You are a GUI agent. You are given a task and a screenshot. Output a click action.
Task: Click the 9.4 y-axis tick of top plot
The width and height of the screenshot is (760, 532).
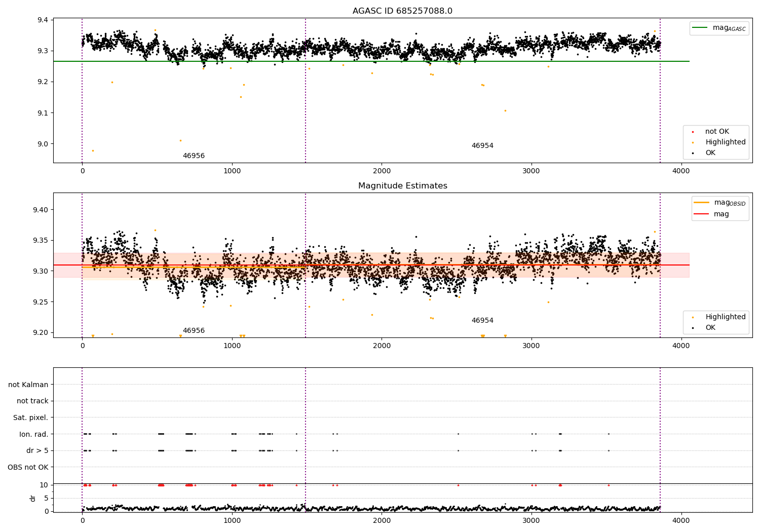[x=43, y=20]
